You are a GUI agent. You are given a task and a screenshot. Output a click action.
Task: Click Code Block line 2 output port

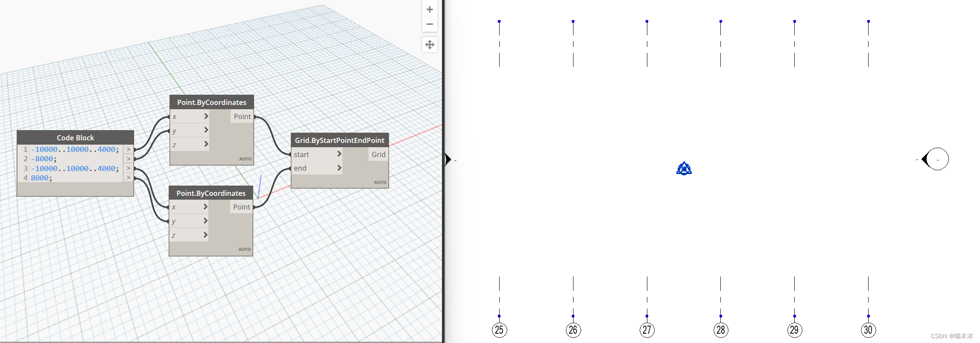(x=129, y=159)
